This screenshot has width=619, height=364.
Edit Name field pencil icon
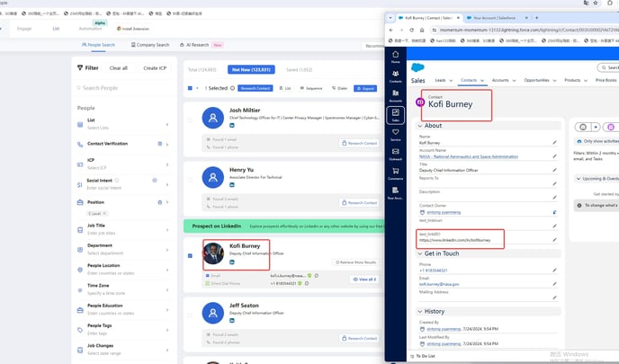[x=554, y=142]
